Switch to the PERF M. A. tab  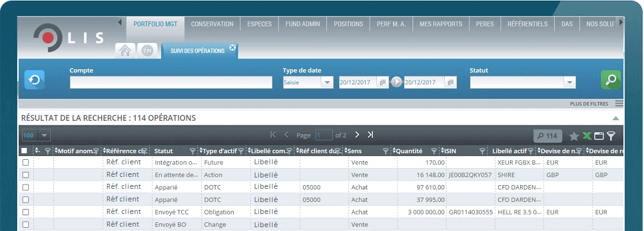pos(391,24)
